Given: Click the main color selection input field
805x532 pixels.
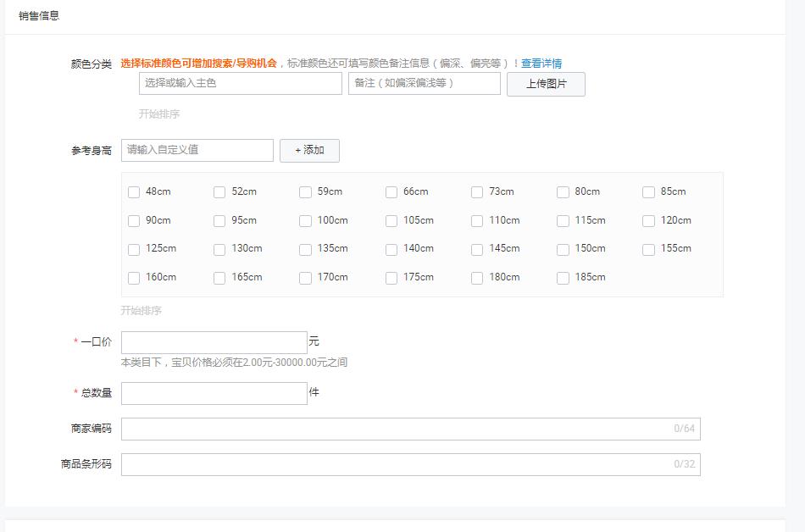Looking at the screenshot, I should [x=240, y=84].
